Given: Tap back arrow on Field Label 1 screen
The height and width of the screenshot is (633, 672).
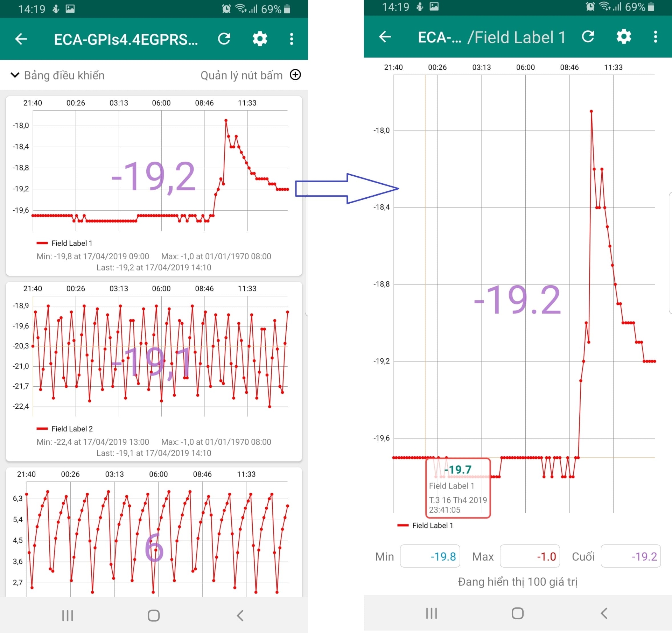Looking at the screenshot, I should point(385,37).
